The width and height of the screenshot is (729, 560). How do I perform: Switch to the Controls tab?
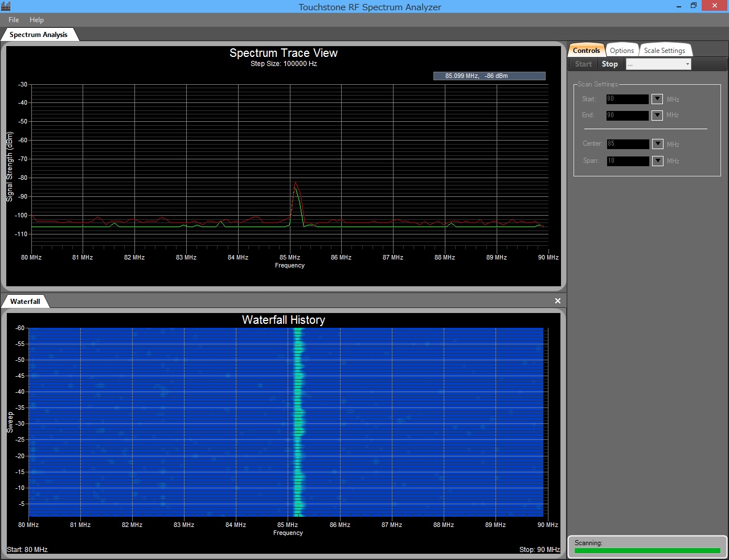586,50
